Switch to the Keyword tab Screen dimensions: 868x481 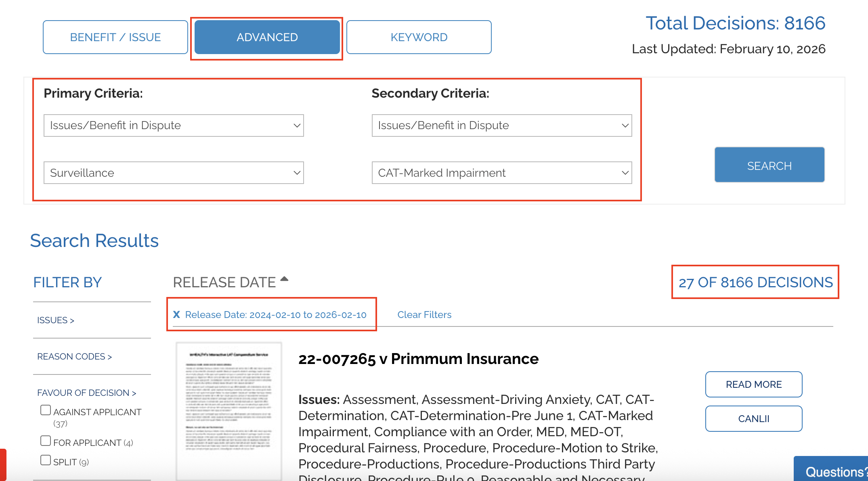[419, 37]
